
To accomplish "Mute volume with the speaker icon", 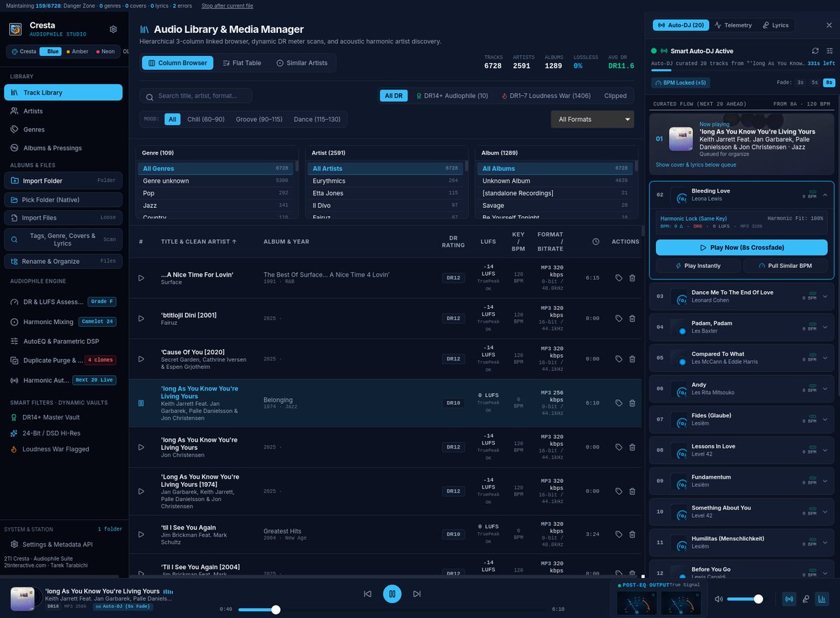I will pos(718,599).
